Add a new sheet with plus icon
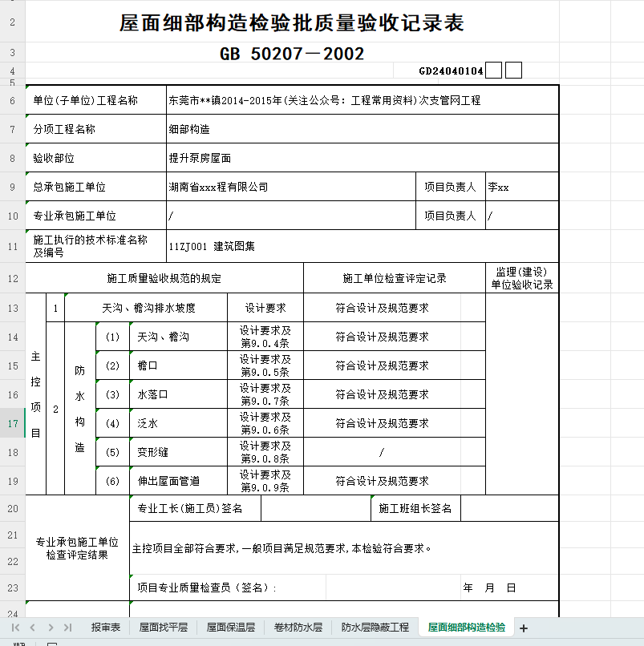Viewport: 644px width, 646px height. pyautogui.click(x=524, y=628)
